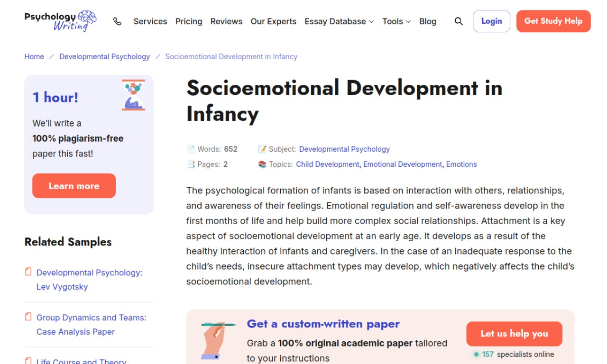Click the Login button
The width and height of the screenshot is (607, 364).
click(x=491, y=21)
